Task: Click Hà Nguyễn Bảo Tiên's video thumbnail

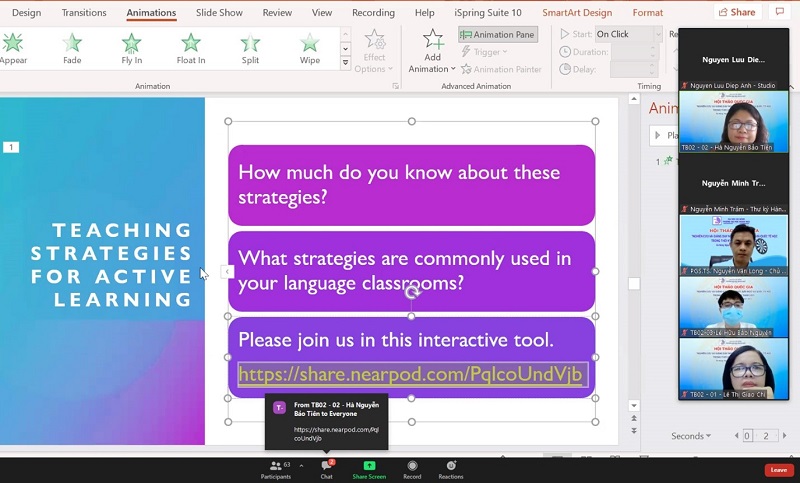Action: [x=733, y=121]
